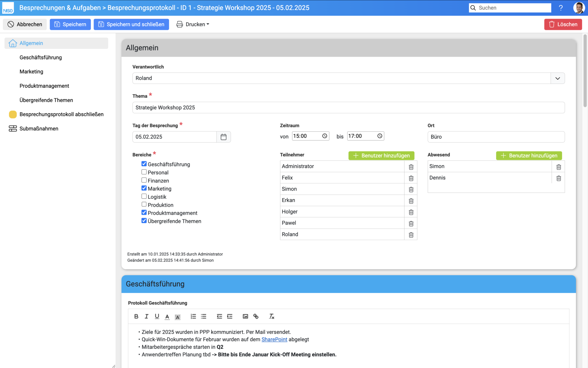Insert a hyperlink in the editor

(256, 316)
